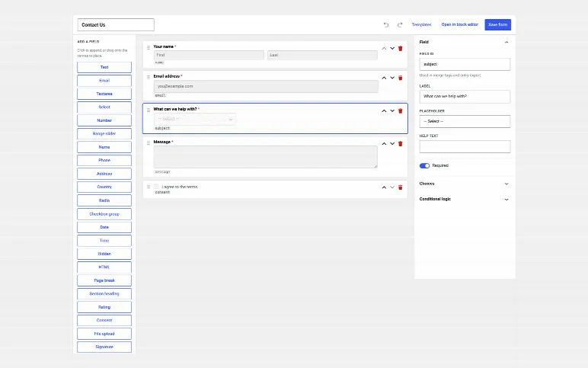Add a Select field

pyautogui.click(x=104, y=107)
